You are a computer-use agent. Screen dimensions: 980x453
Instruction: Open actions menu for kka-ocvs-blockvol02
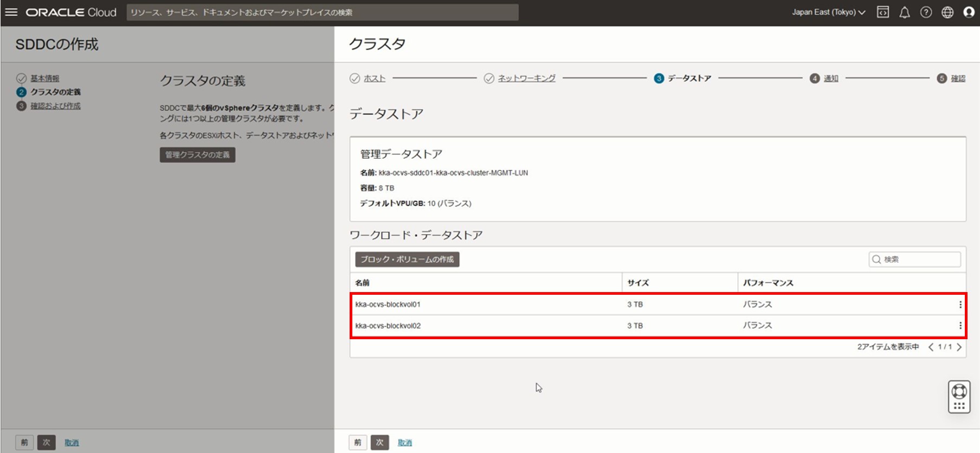coord(960,326)
